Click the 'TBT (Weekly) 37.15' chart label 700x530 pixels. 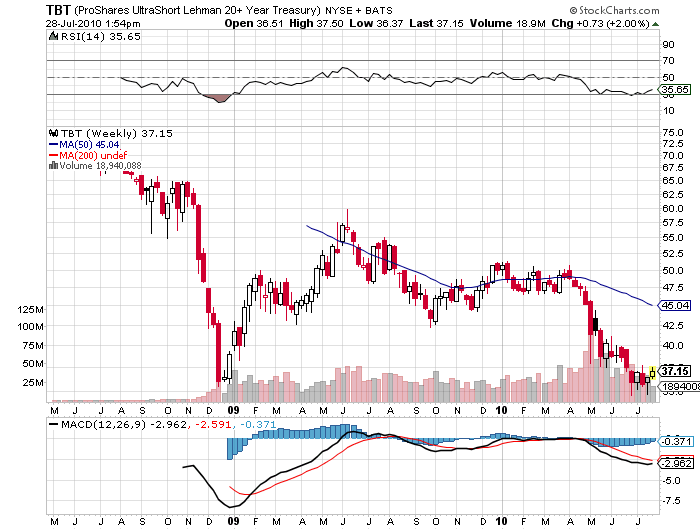[x=117, y=134]
